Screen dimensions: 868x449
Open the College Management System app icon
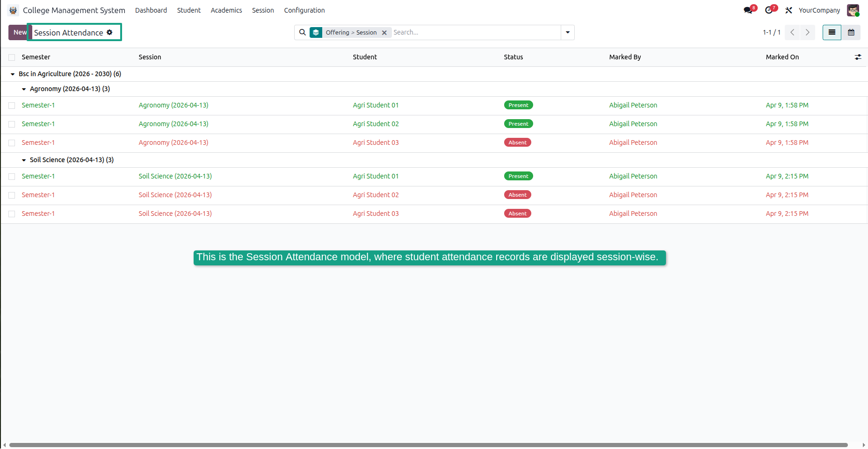(x=13, y=10)
